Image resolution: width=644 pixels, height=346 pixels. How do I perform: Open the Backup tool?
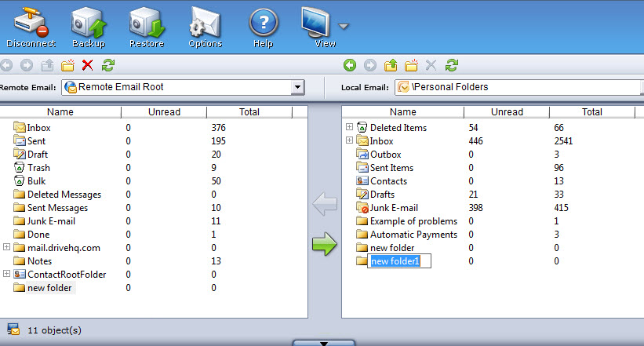89,24
